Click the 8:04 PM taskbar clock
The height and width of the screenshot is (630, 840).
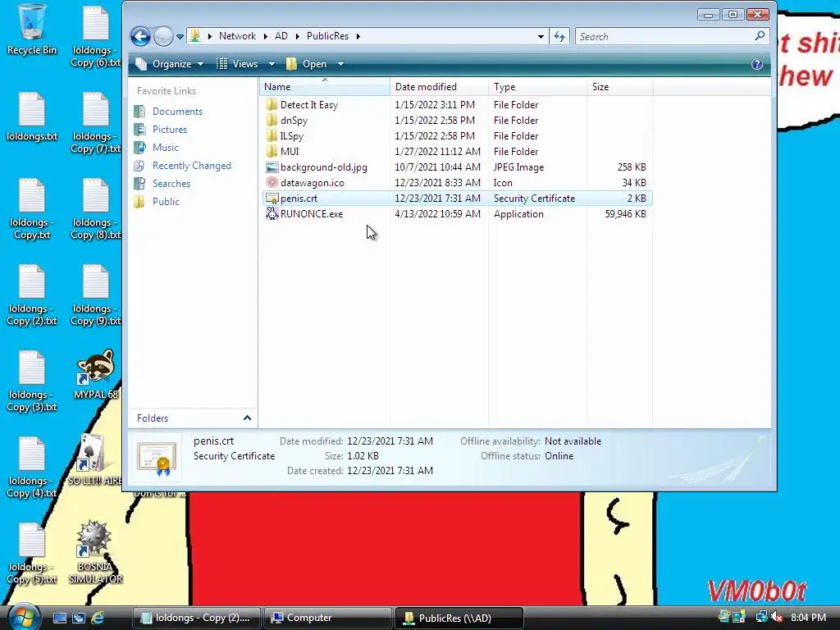coord(808,618)
